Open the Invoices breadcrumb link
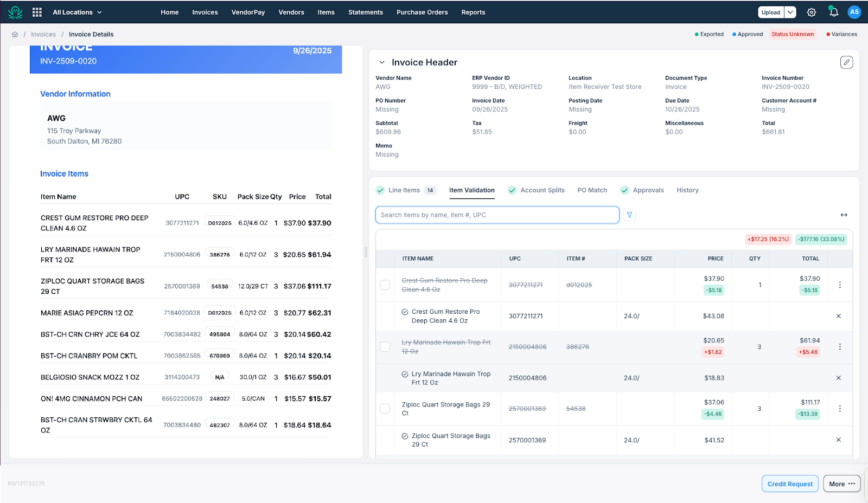The width and height of the screenshot is (868, 503). pos(43,34)
